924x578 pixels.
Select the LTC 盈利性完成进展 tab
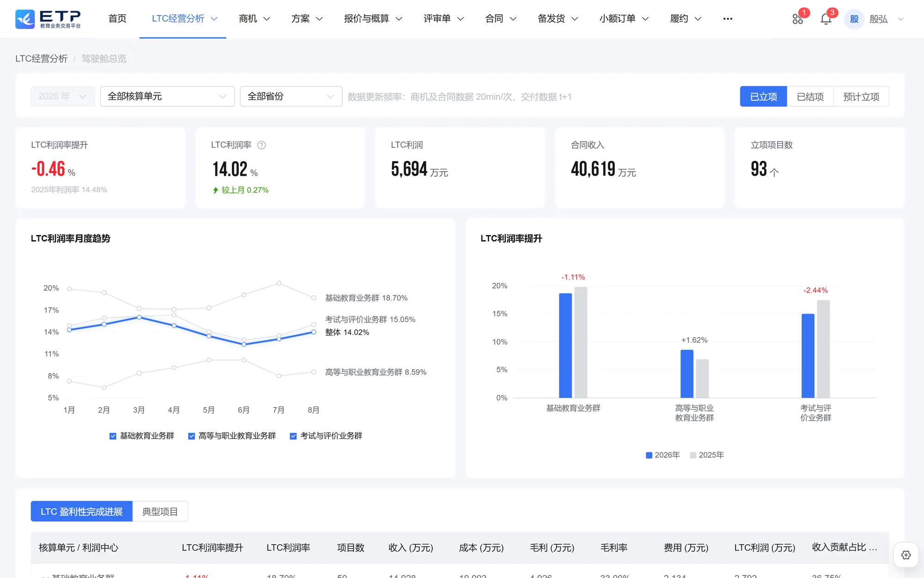click(81, 511)
